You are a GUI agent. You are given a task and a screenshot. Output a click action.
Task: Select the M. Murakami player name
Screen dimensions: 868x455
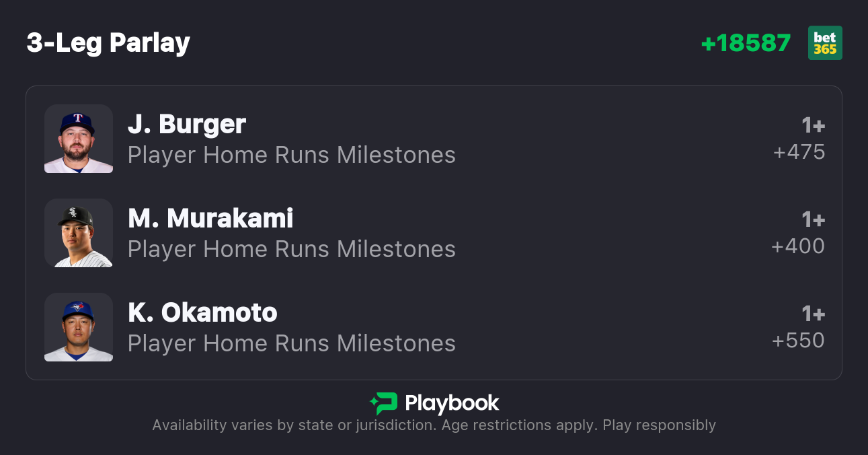(x=210, y=219)
